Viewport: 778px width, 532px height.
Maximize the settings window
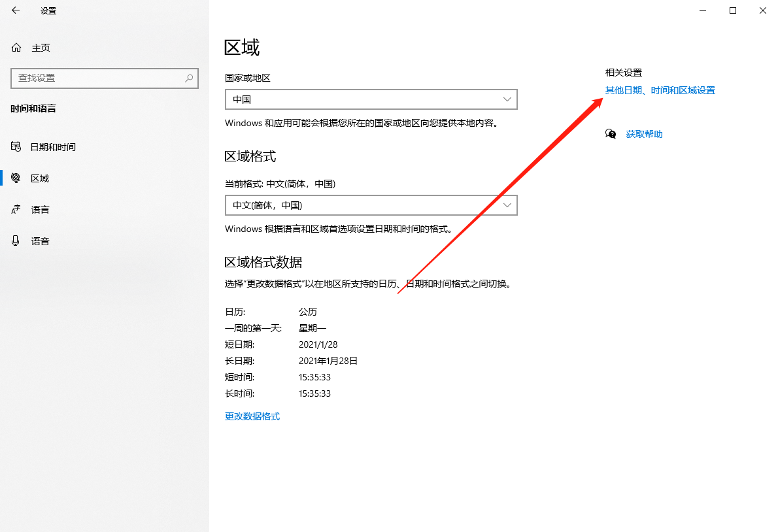733,10
